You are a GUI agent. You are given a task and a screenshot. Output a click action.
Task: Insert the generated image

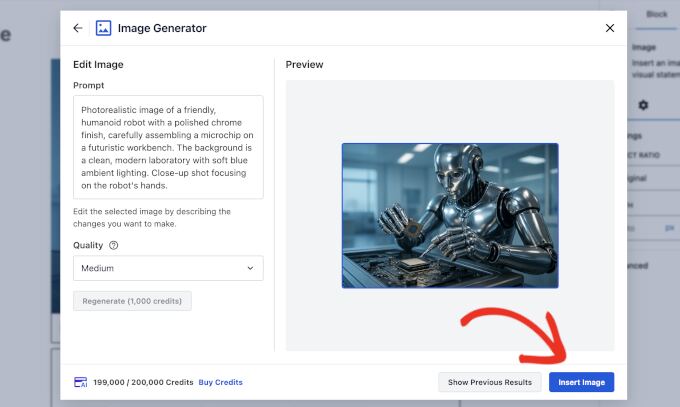581,382
